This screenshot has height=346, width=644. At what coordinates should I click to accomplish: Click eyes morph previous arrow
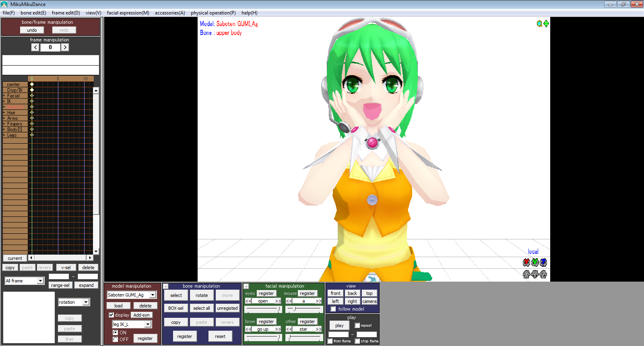248,301
